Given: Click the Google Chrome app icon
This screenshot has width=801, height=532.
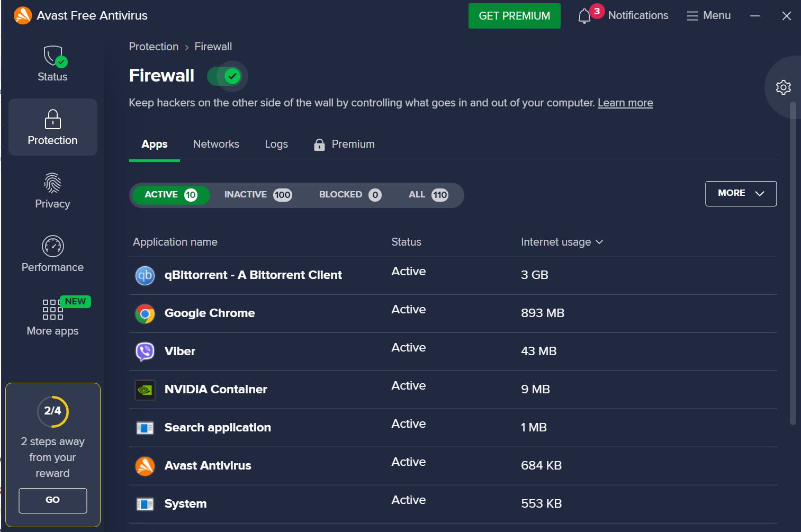Looking at the screenshot, I should point(145,313).
